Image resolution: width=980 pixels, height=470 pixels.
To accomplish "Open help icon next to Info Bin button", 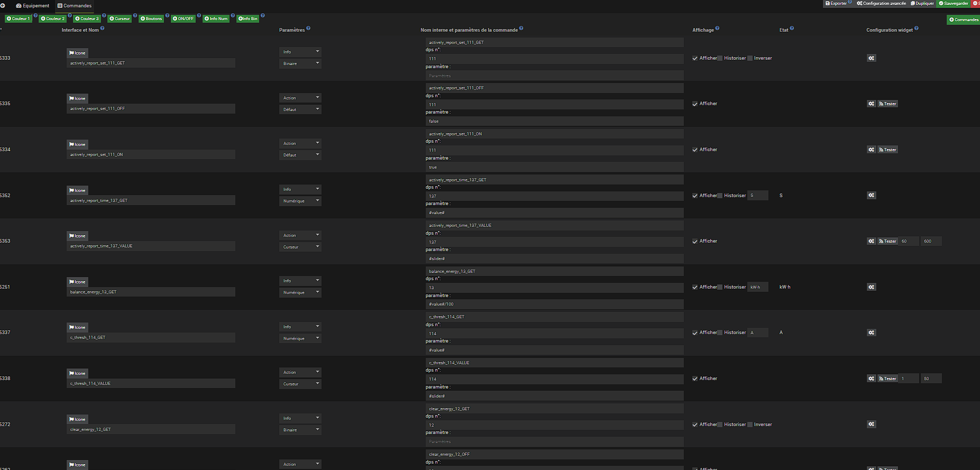I will click(x=263, y=15).
